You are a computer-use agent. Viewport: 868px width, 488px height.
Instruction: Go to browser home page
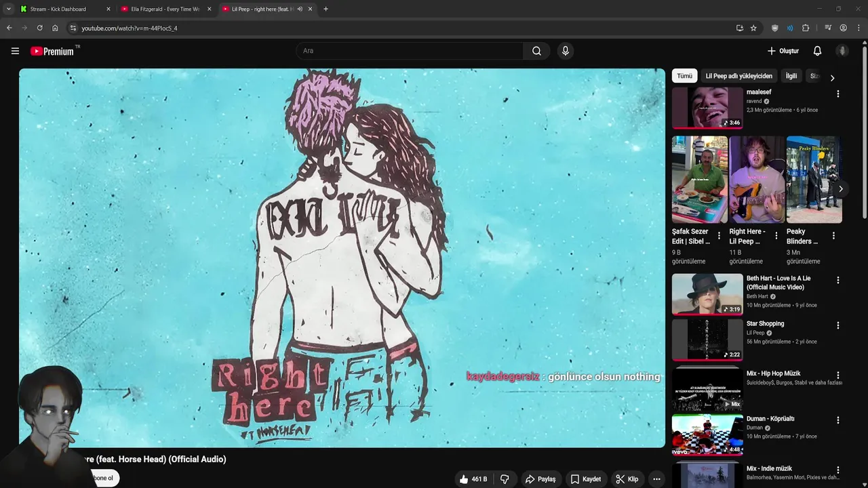[x=55, y=28]
